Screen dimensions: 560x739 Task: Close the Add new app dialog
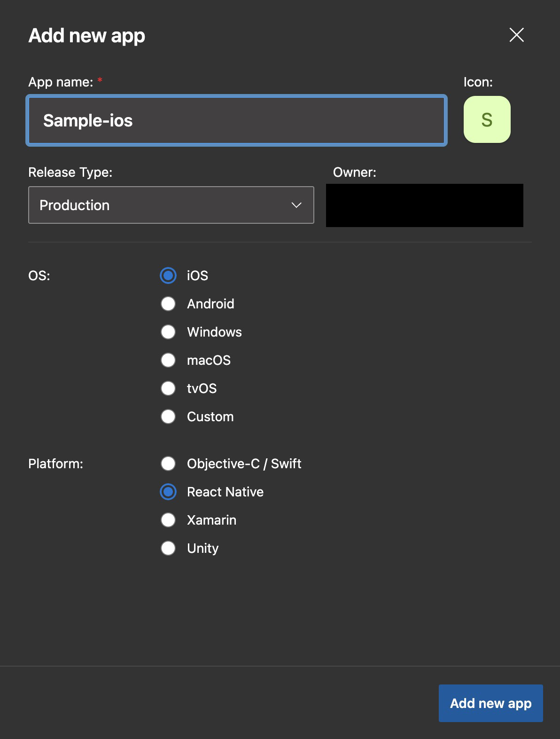(516, 35)
